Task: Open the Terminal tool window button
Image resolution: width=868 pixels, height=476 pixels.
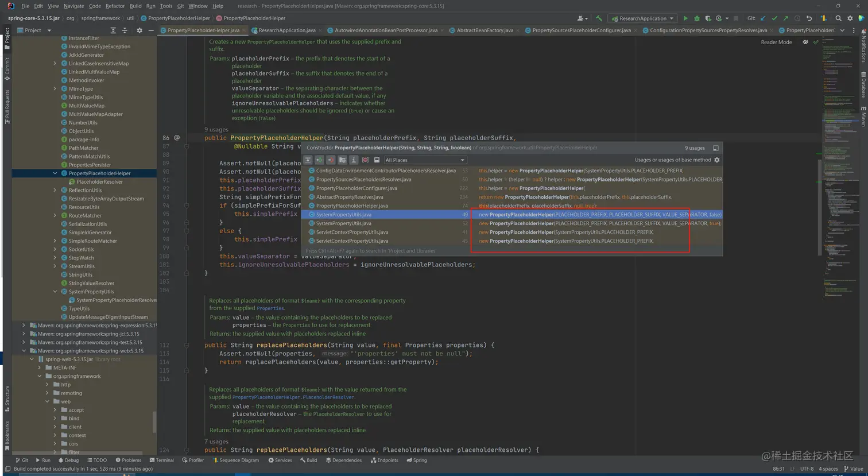Action: [161, 460]
